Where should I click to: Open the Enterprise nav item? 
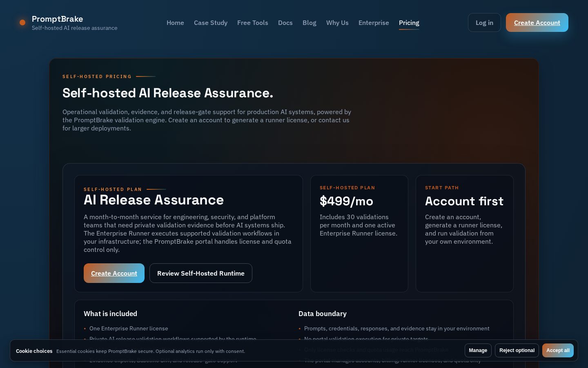tap(374, 22)
